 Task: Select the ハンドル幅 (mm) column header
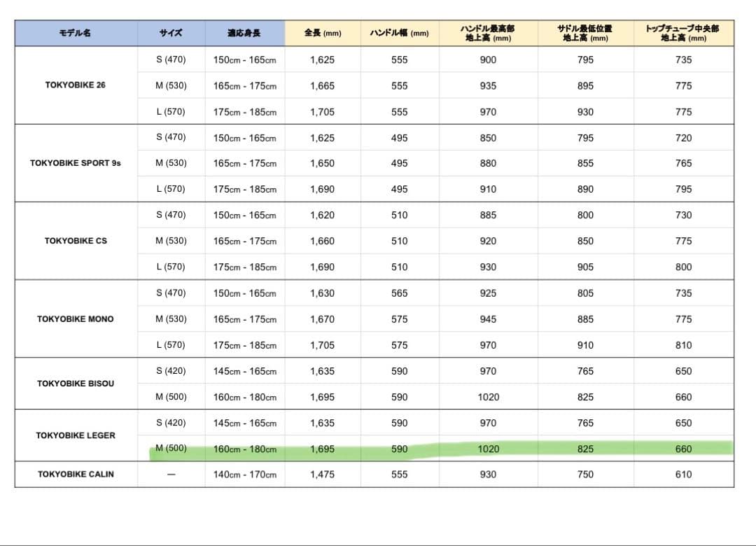[x=400, y=34]
